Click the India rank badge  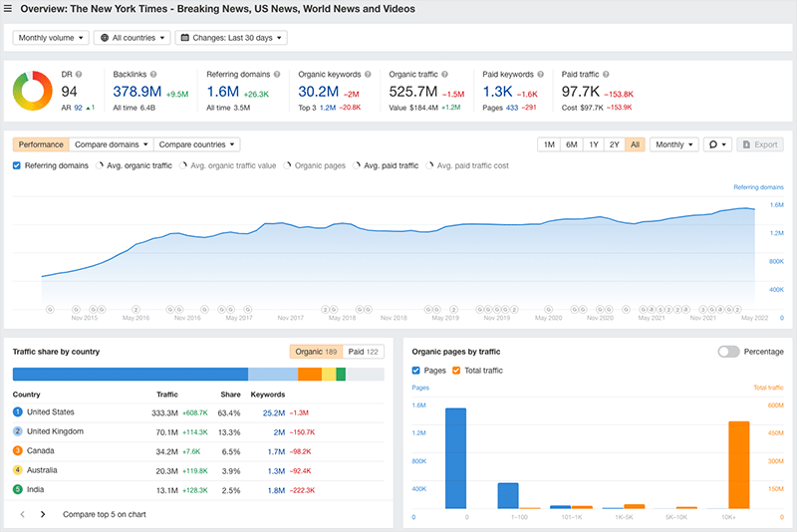(x=18, y=489)
